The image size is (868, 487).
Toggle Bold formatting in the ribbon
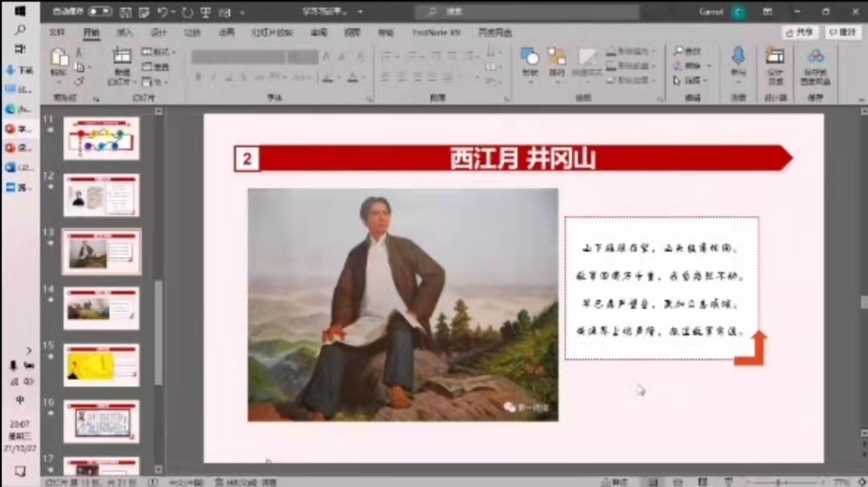point(198,77)
